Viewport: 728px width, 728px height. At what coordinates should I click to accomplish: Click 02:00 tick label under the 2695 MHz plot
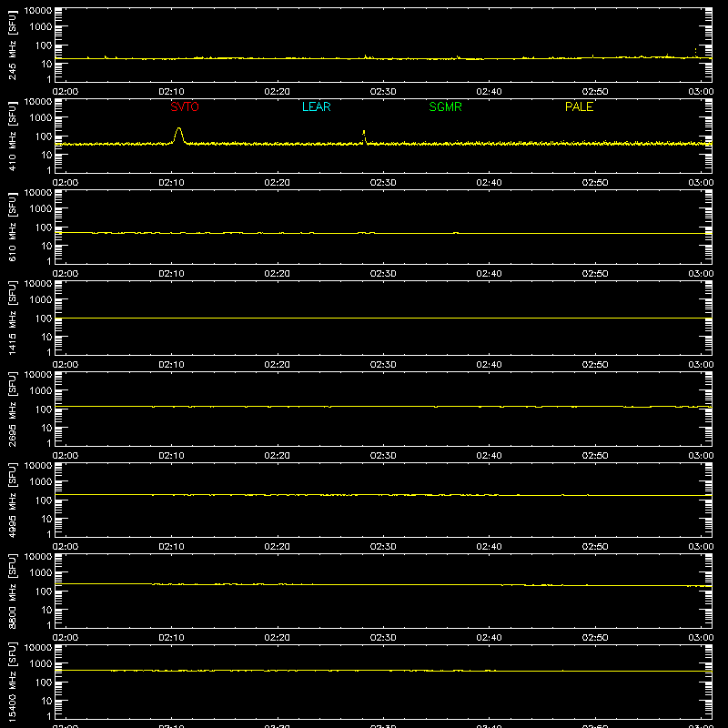click(x=66, y=456)
